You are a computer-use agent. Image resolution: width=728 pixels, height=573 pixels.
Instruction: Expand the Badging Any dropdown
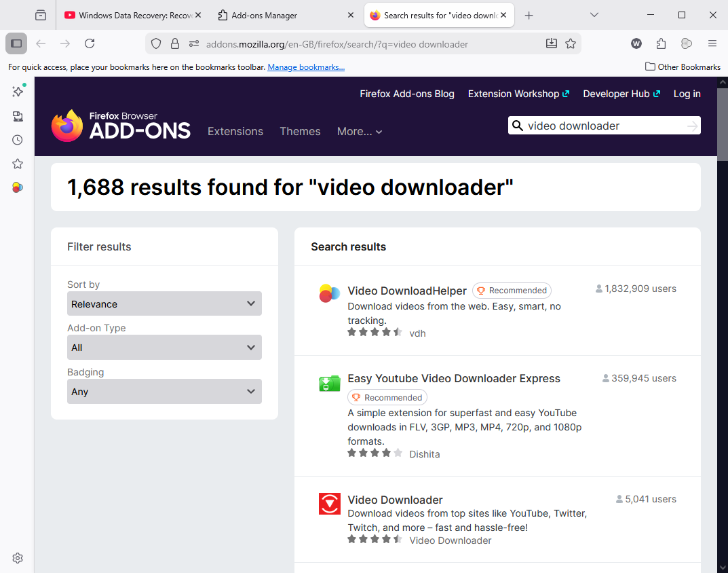coord(164,391)
